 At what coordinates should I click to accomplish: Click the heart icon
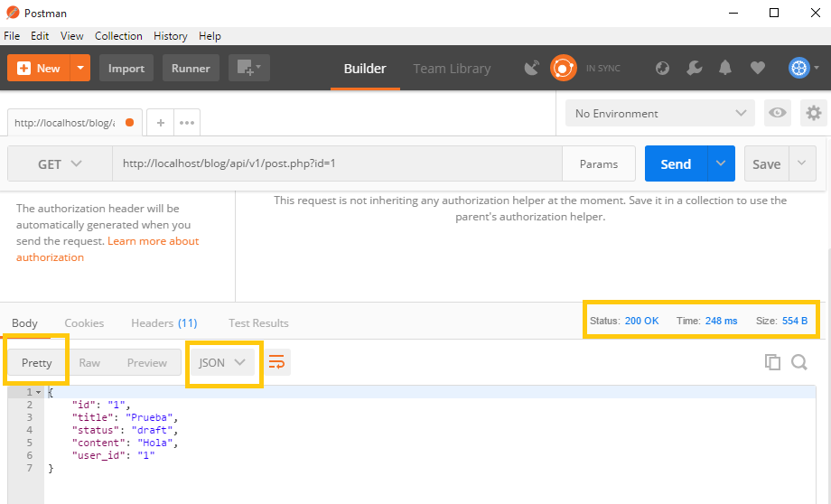point(757,68)
